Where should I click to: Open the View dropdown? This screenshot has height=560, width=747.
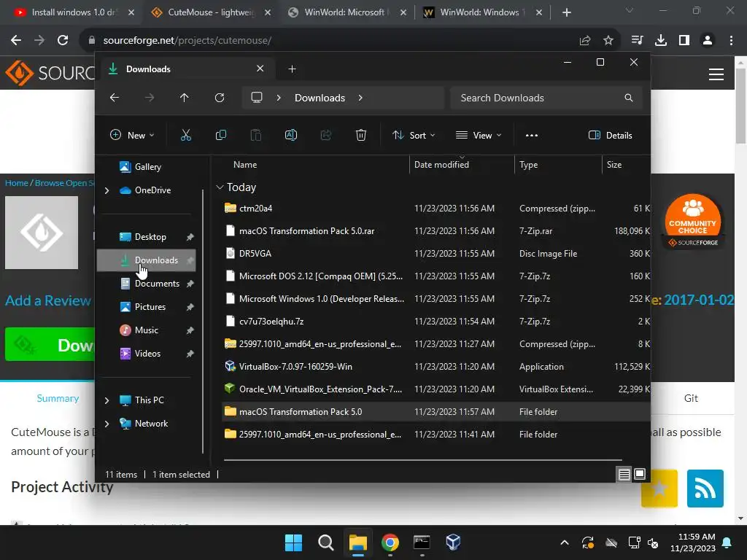coord(479,135)
